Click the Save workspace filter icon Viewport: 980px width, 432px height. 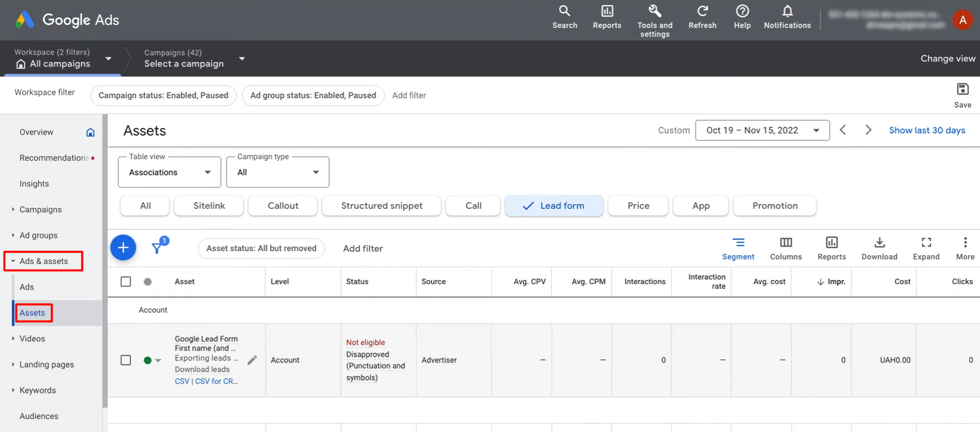pos(962,90)
